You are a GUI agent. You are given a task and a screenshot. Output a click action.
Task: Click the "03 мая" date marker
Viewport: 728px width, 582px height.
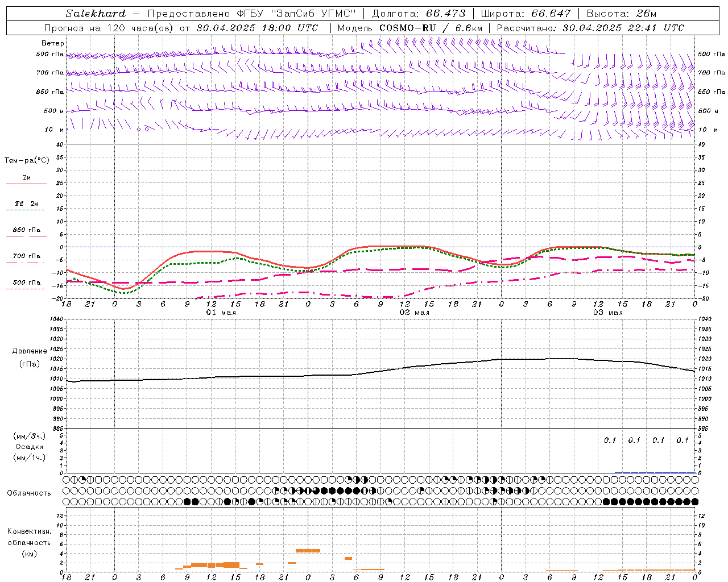(x=608, y=313)
